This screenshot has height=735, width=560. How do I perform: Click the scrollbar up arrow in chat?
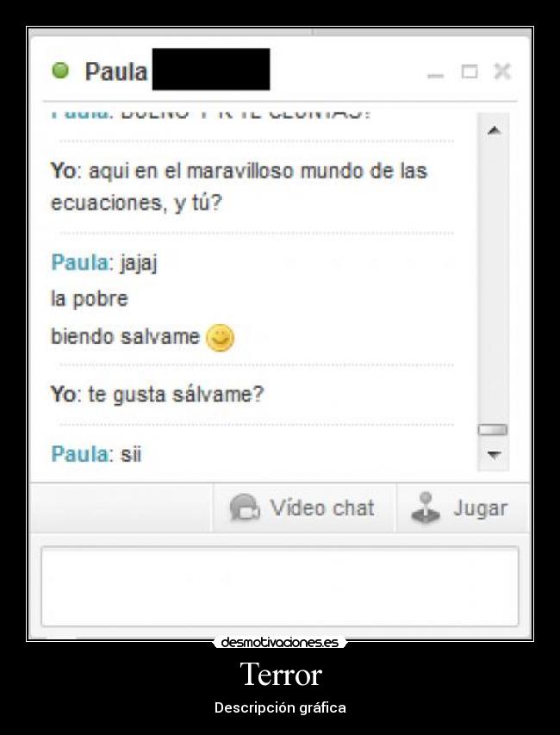click(494, 131)
